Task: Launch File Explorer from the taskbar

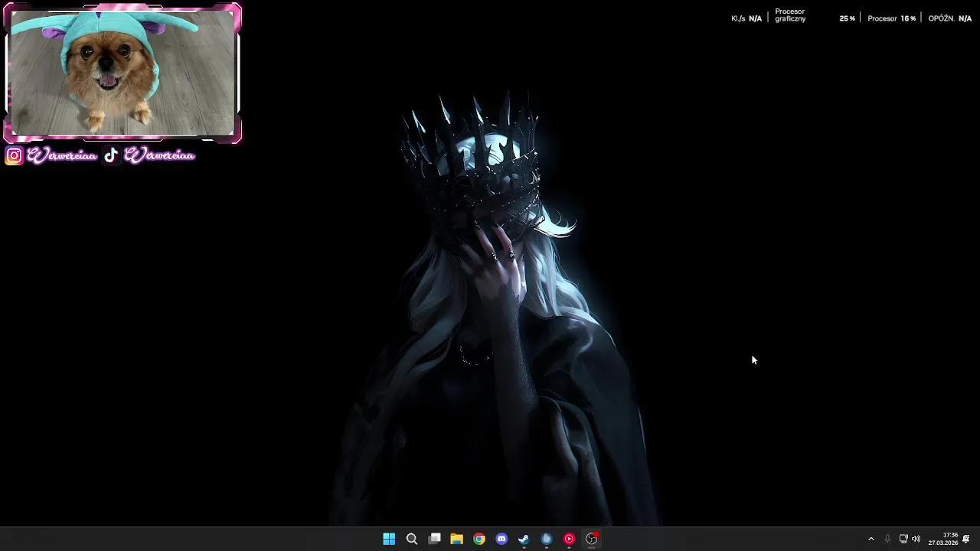Action: coord(456,539)
